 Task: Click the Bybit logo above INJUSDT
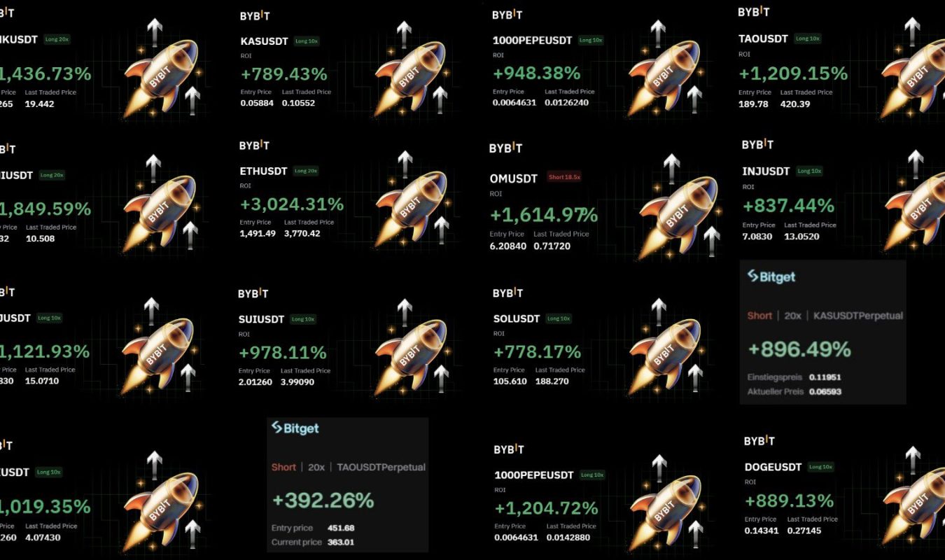click(757, 144)
